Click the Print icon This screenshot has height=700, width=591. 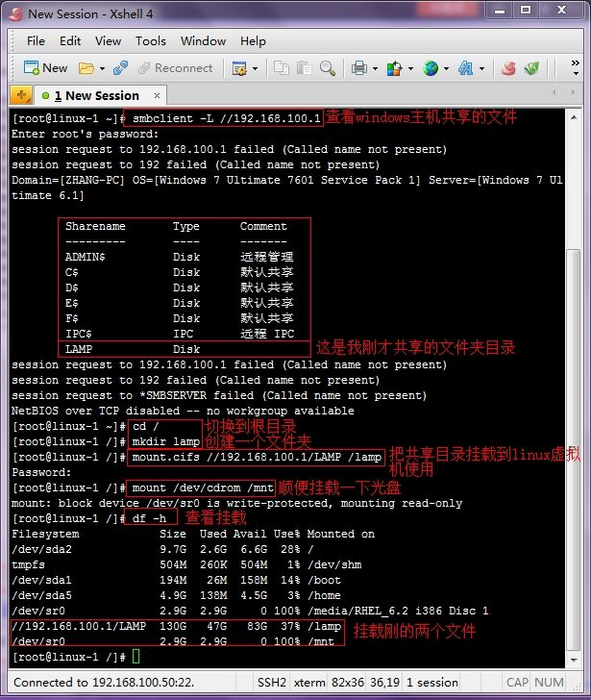[359, 68]
